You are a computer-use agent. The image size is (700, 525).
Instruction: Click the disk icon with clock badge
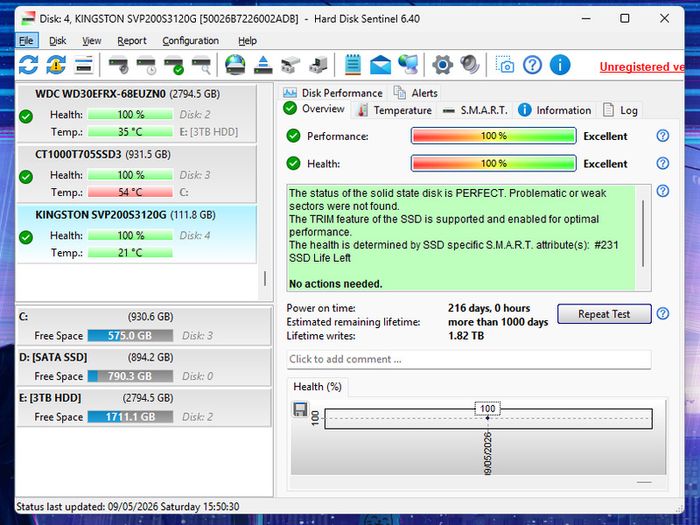coord(146,65)
